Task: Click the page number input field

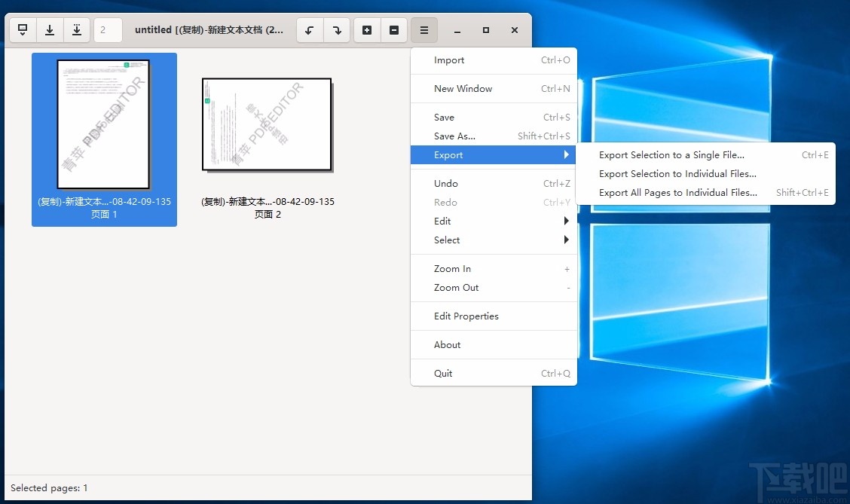Action: click(x=108, y=30)
